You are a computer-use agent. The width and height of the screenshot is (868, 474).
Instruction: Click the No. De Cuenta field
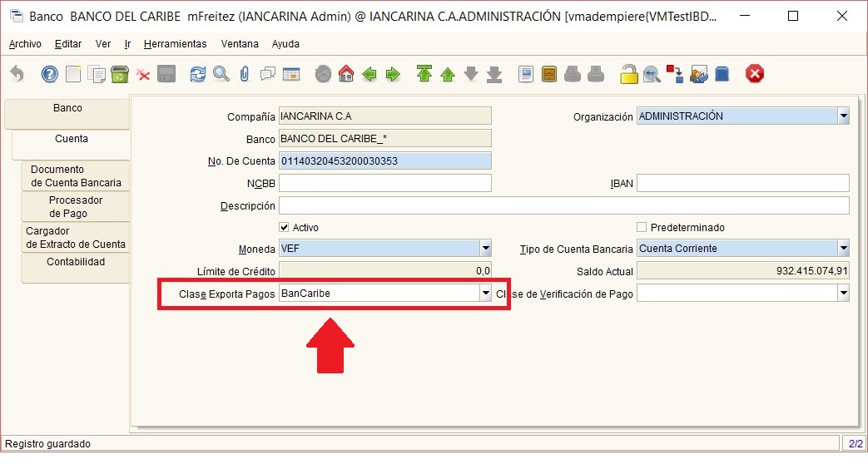384,161
